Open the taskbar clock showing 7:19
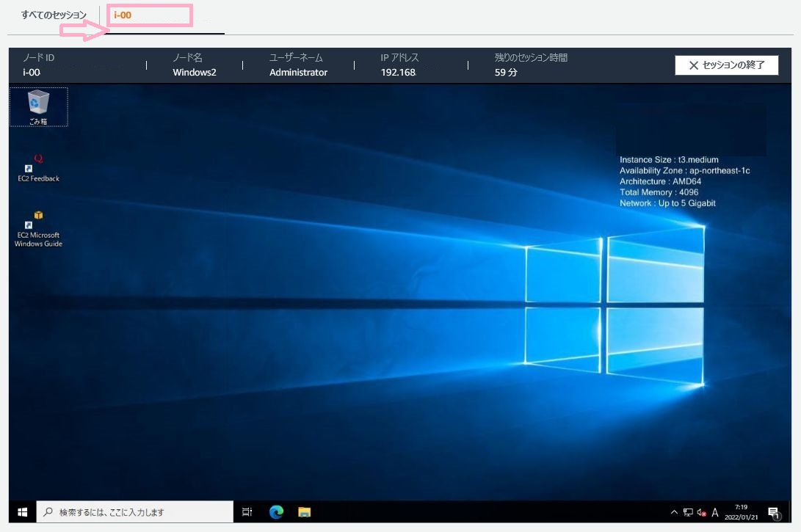801x532 pixels. click(x=742, y=512)
